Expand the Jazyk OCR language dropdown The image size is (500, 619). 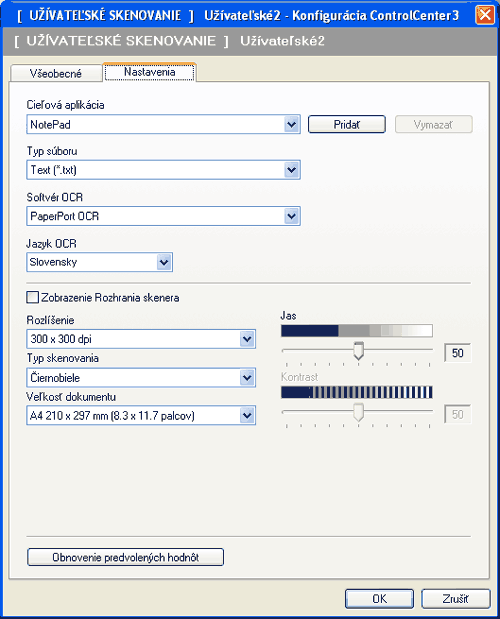coord(164,262)
